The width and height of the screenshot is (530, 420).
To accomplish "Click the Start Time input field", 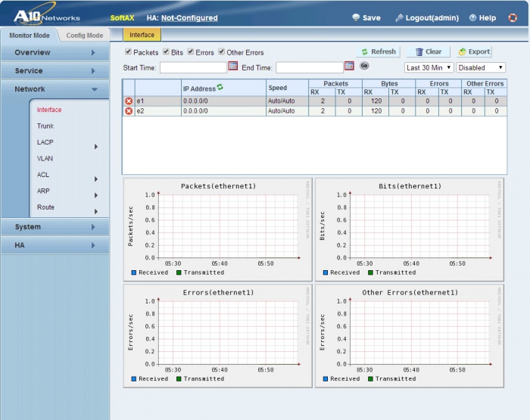I will [x=193, y=67].
